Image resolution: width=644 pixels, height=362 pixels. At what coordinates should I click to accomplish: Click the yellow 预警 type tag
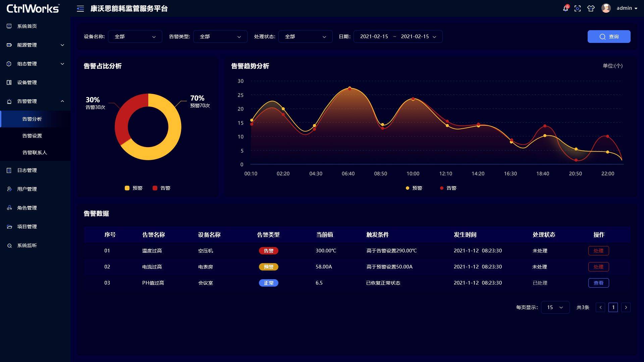[x=268, y=267]
